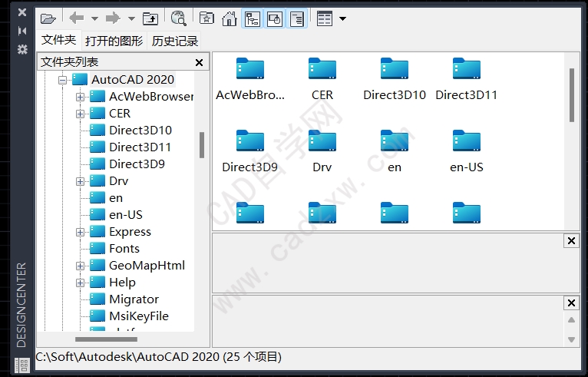Viewport: 588px width, 377px height.
Task: Click the Home icon
Action: pos(229,18)
